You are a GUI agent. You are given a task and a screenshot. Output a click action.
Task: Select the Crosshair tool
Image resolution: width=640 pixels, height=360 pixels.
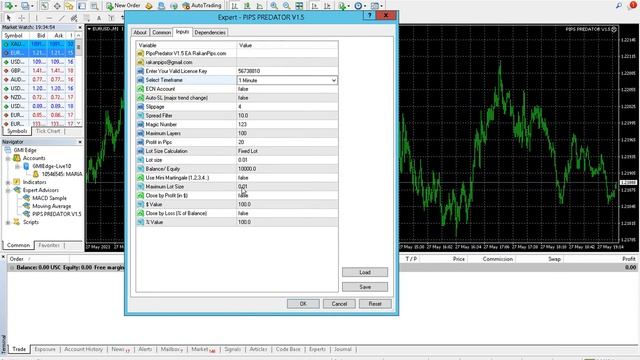coord(21,18)
